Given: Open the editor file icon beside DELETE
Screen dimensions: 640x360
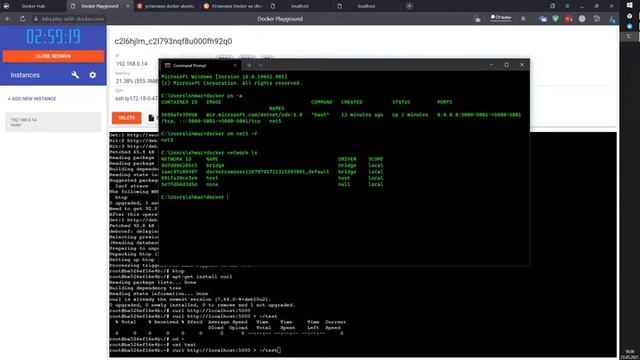Looking at the screenshot, I should pos(151,118).
